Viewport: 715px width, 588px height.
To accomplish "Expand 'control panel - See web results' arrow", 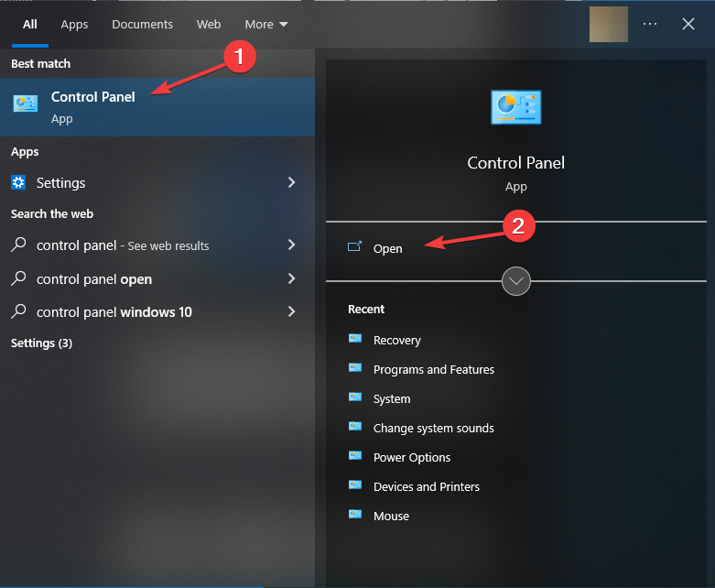I will coord(292,245).
